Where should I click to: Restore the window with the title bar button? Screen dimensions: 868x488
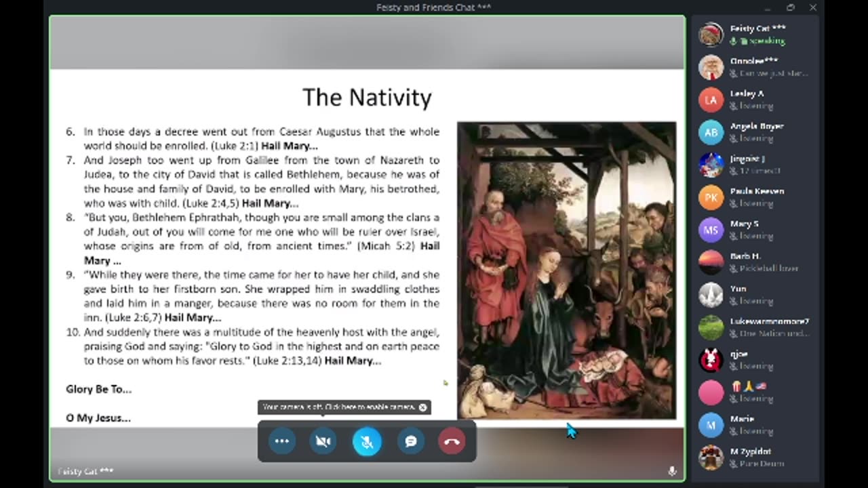point(791,7)
